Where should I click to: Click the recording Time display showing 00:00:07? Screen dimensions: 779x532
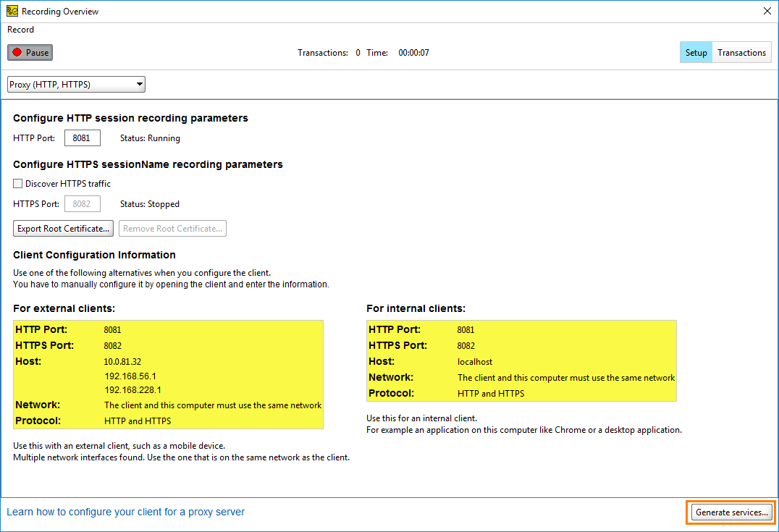click(413, 52)
